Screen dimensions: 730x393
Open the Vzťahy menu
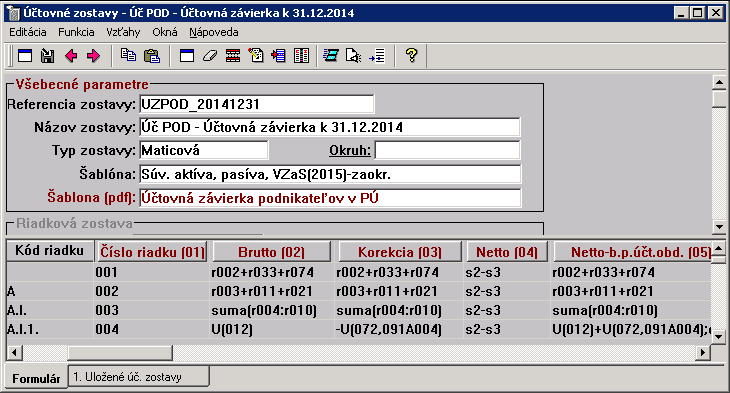(x=123, y=32)
